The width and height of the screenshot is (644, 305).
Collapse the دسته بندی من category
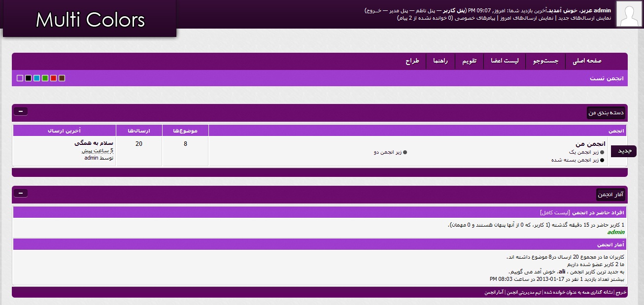[21, 111]
